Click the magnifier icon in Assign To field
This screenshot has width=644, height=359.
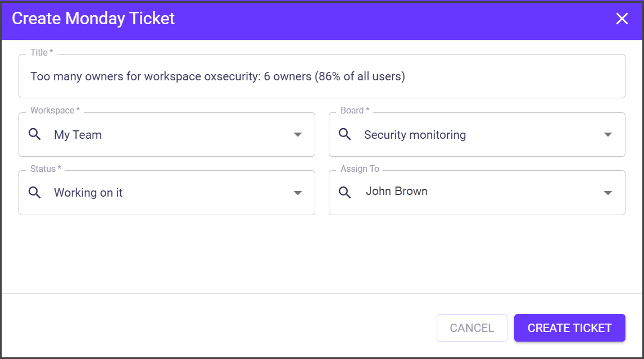[x=345, y=193]
